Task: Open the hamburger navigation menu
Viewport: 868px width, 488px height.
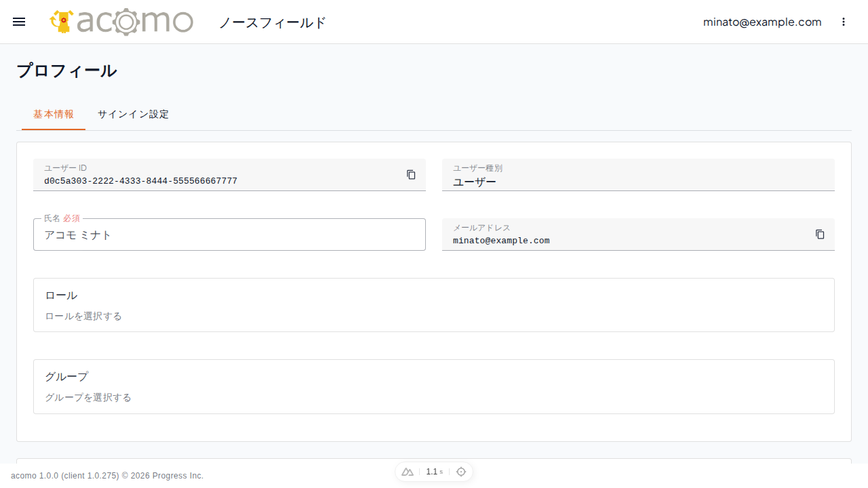Action: click(x=19, y=22)
